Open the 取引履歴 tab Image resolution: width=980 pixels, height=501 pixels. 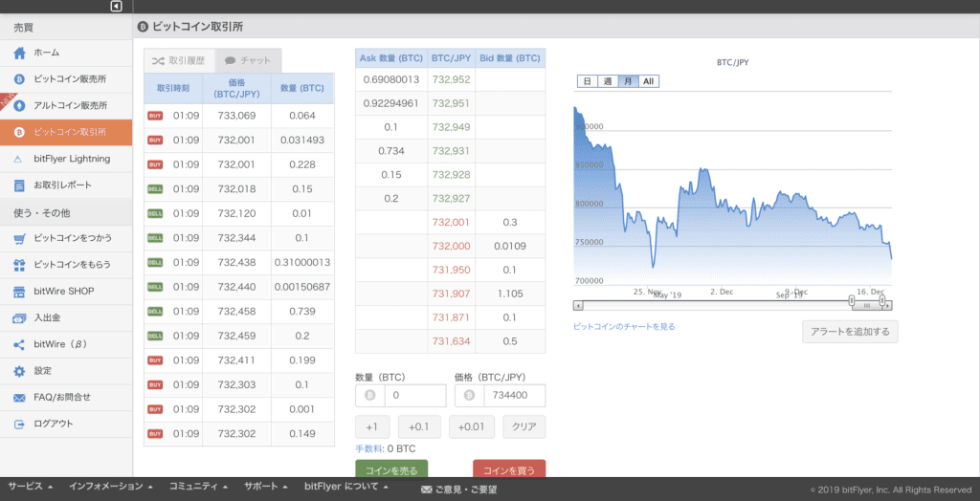(x=179, y=60)
